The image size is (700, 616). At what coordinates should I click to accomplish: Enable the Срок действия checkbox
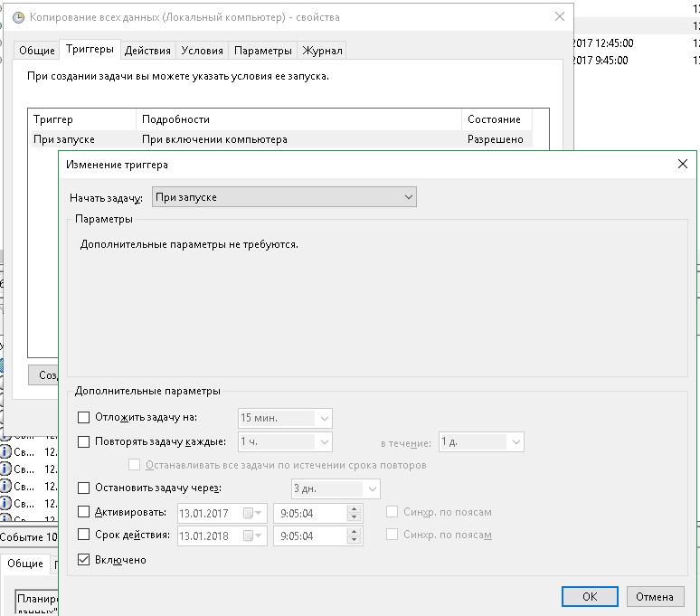[84, 535]
